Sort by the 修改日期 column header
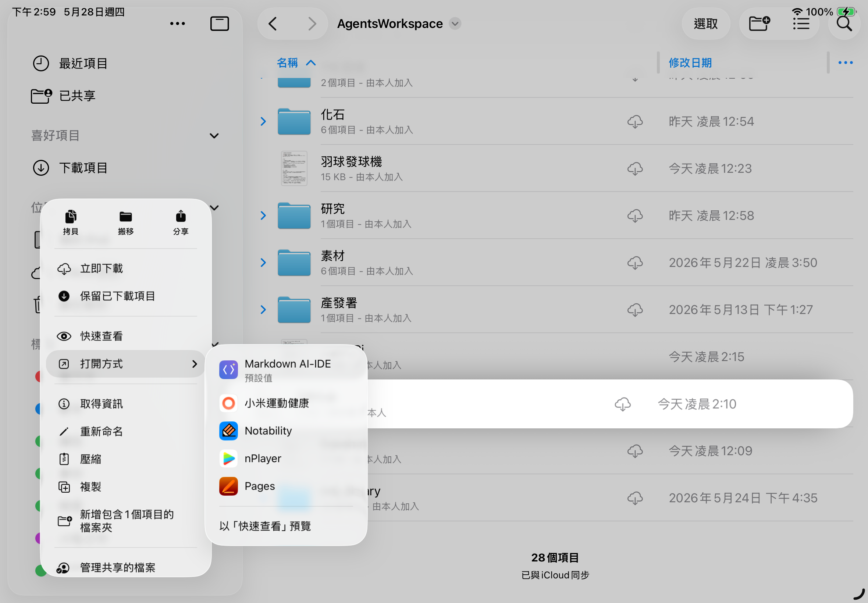Viewport: 868px width, 603px height. (x=690, y=63)
